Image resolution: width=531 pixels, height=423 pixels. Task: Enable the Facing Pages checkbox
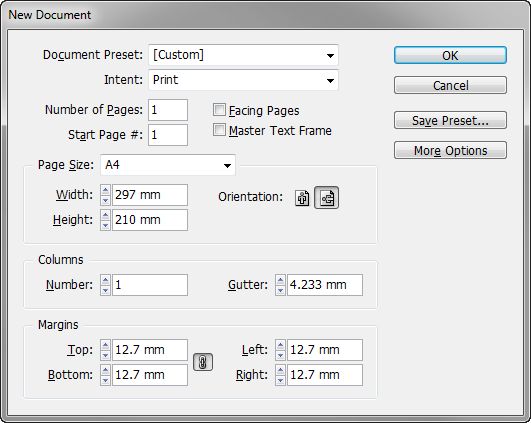pyautogui.click(x=219, y=110)
